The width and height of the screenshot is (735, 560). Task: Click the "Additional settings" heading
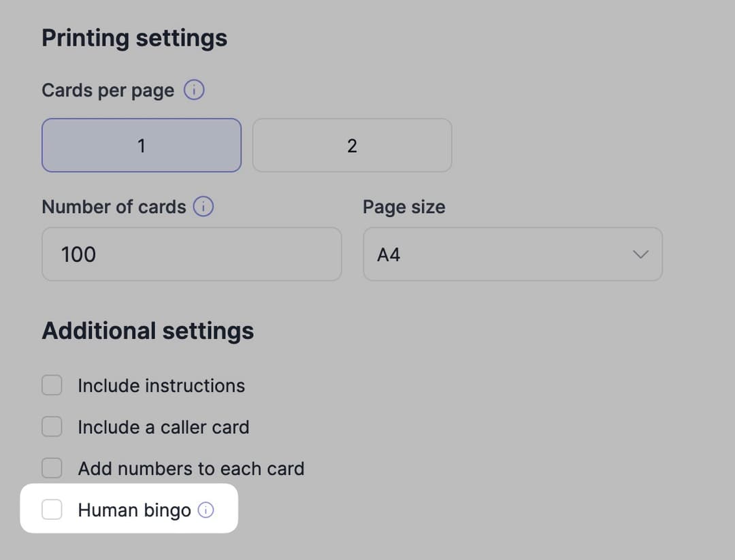148,331
